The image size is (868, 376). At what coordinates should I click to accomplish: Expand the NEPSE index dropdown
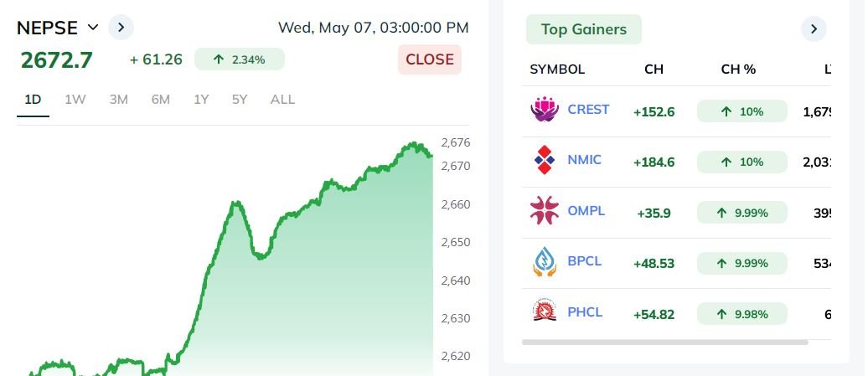pyautogui.click(x=93, y=27)
